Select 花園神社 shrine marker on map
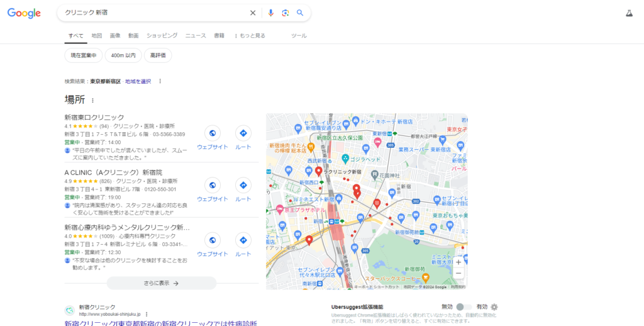 pyautogui.click(x=375, y=175)
